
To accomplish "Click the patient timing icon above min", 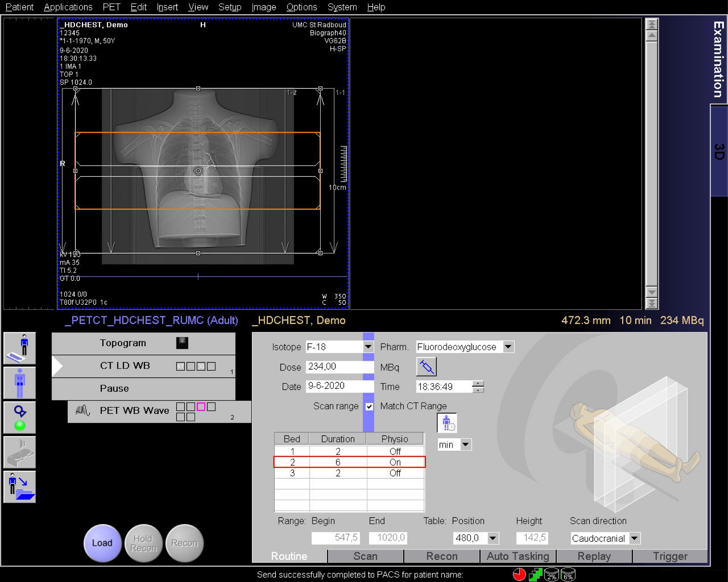I will click(x=447, y=423).
